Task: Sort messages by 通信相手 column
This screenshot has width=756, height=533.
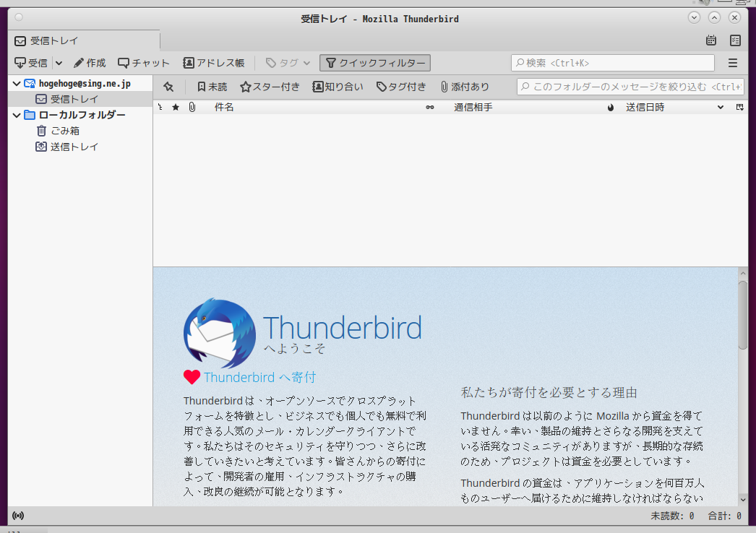Action: click(473, 108)
